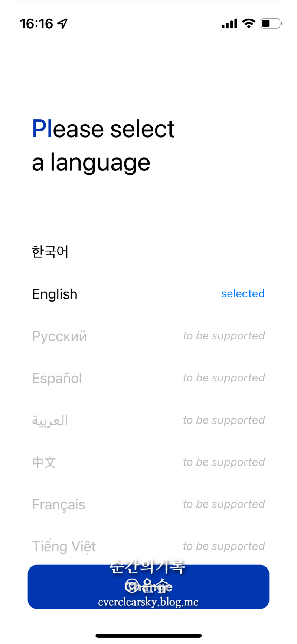Tap 'to be supported' next to Español
The width and height of the screenshot is (297, 644).
224,378
